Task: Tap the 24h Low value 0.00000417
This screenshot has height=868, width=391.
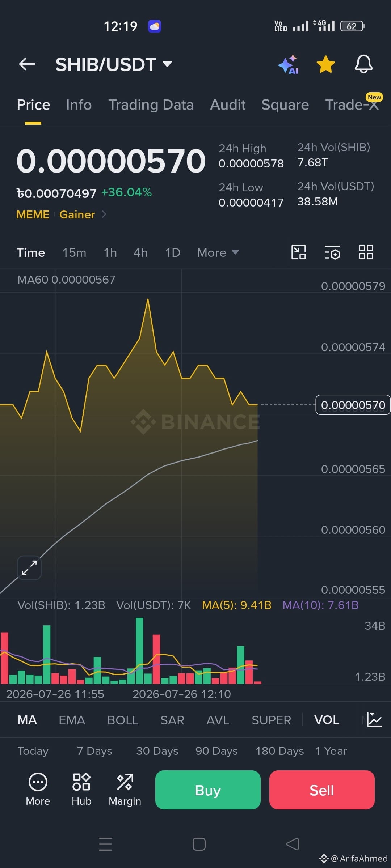Action: (x=251, y=203)
